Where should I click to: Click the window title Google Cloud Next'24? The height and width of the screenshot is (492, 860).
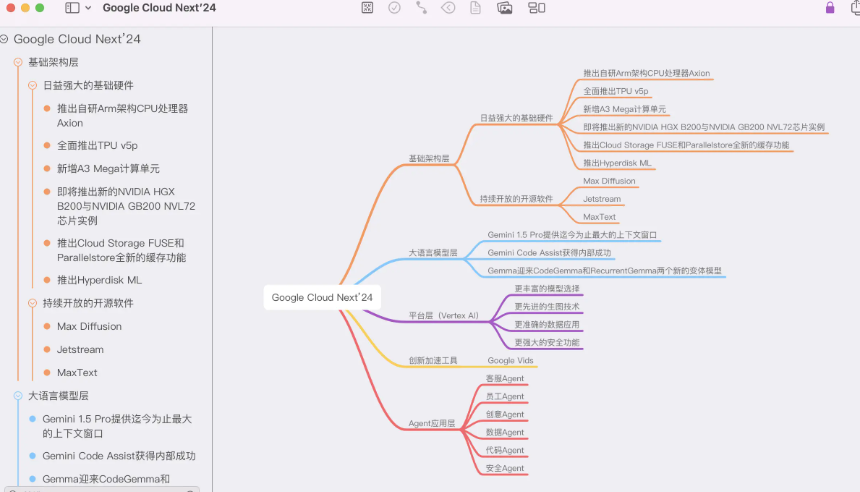click(x=159, y=8)
